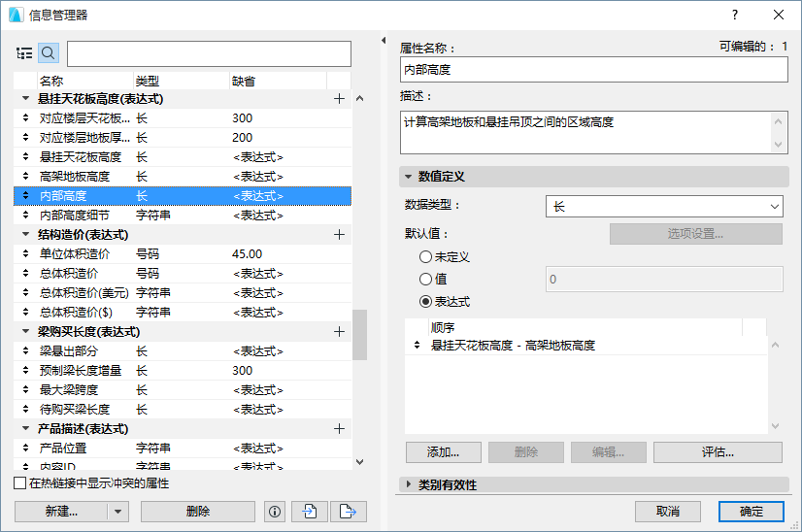802x532 pixels.
Task: Click reorder handle of 梁悬出部分 row
Action: [x=25, y=351]
